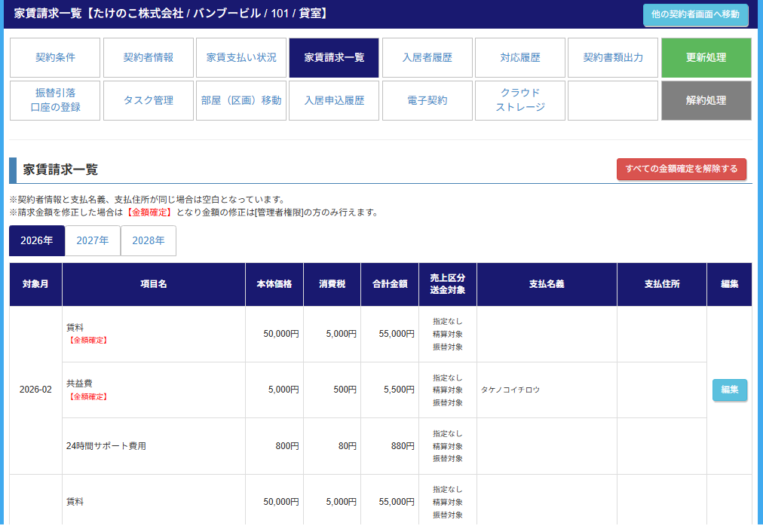Open クラウドストレージ section

tap(520, 100)
